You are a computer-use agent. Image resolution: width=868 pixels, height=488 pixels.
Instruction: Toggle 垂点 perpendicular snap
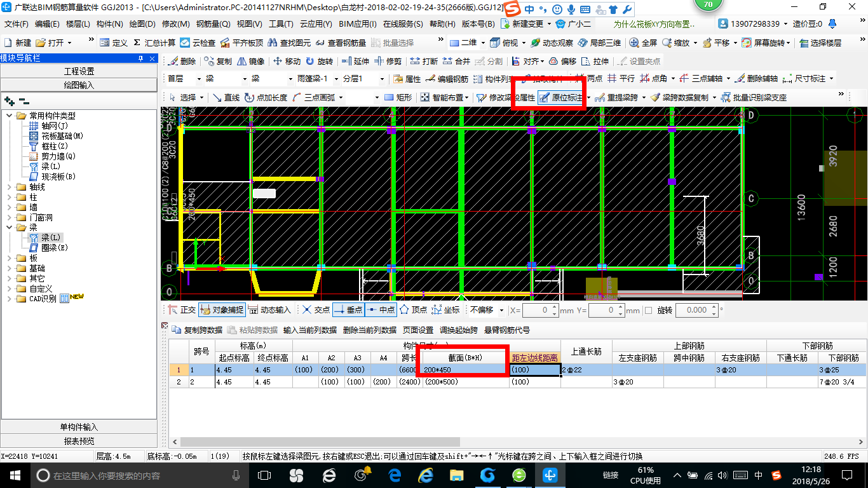coord(348,310)
